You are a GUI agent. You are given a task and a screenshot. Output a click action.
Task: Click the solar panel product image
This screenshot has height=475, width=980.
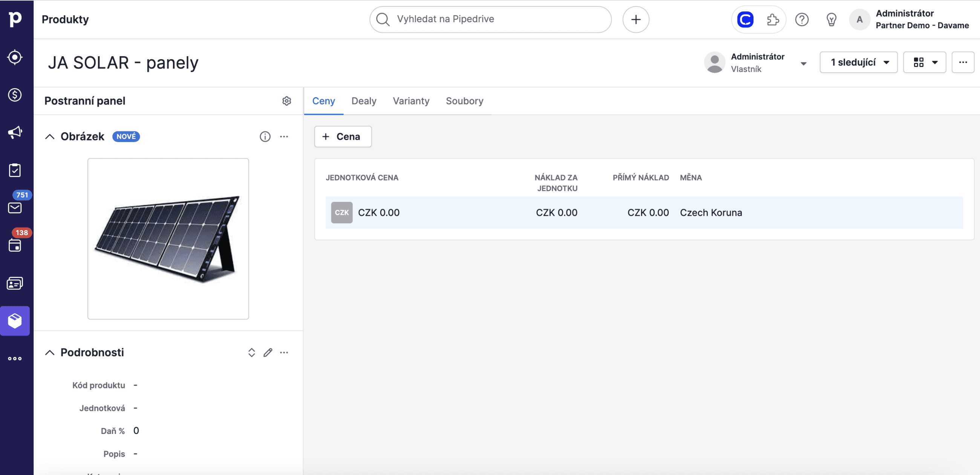(168, 239)
